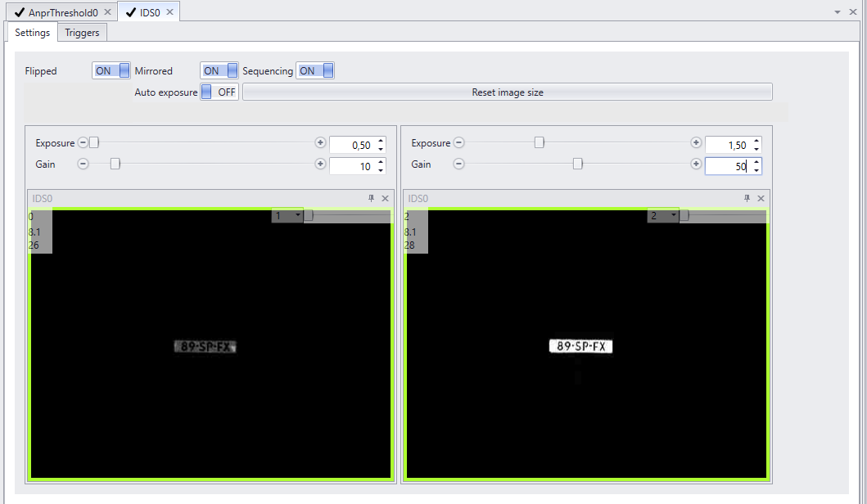Click the left Exposure slider thumb
This screenshot has width=867, height=504.
(94, 142)
